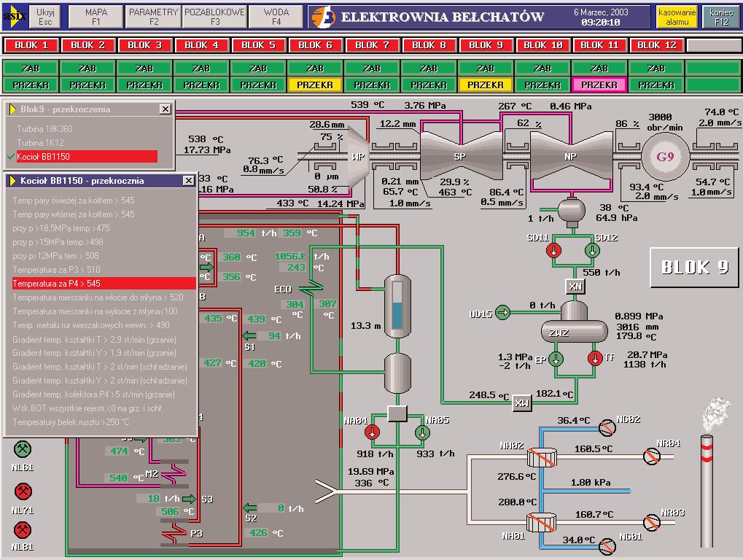Close the Kocioł BB1150 przekroczenia window
The image size is (743, 560).
point(189,181)
